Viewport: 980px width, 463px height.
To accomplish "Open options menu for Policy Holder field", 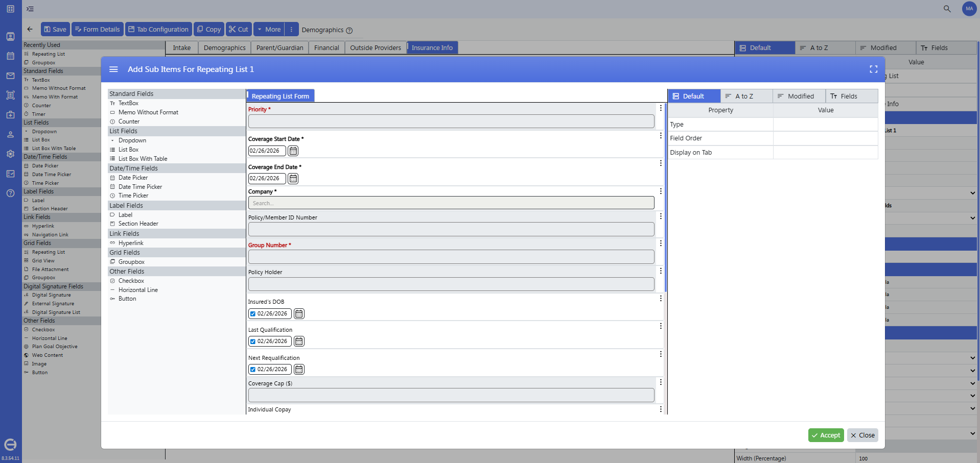I will tap(661, 271).
